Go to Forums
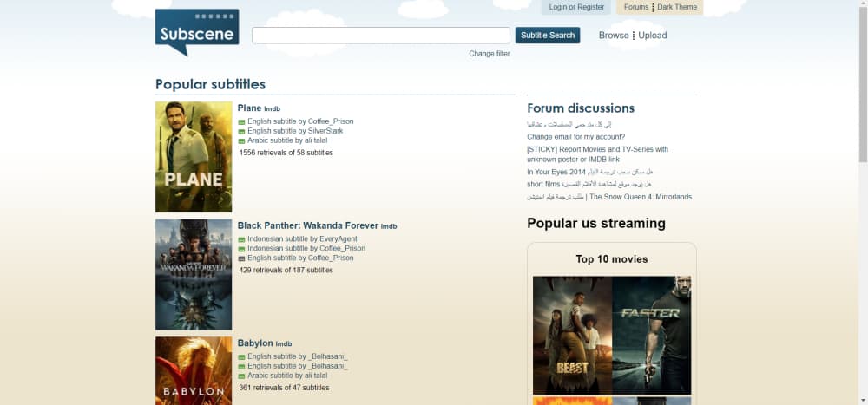Viewport: 868px width, 405px height. click(x=635, y=7)
